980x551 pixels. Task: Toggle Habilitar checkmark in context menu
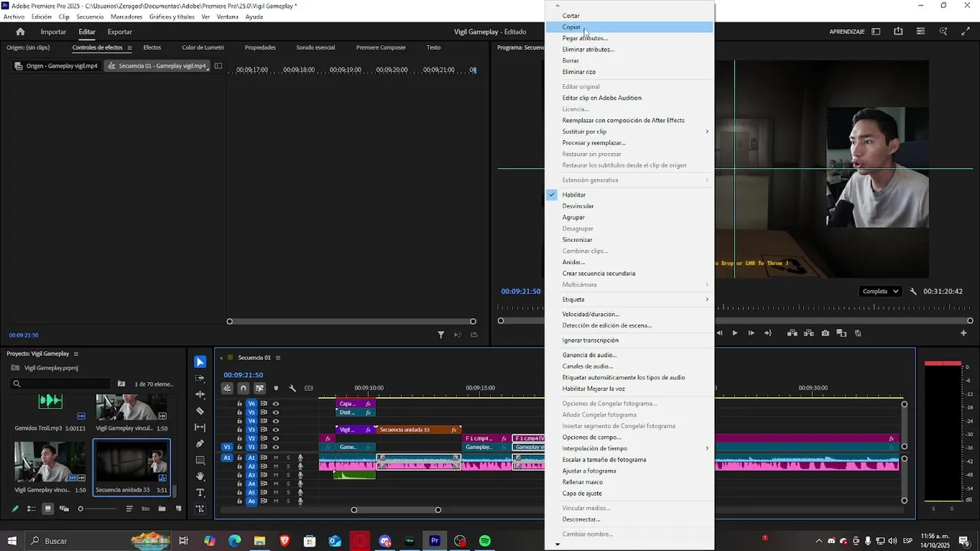coord(551,194)
